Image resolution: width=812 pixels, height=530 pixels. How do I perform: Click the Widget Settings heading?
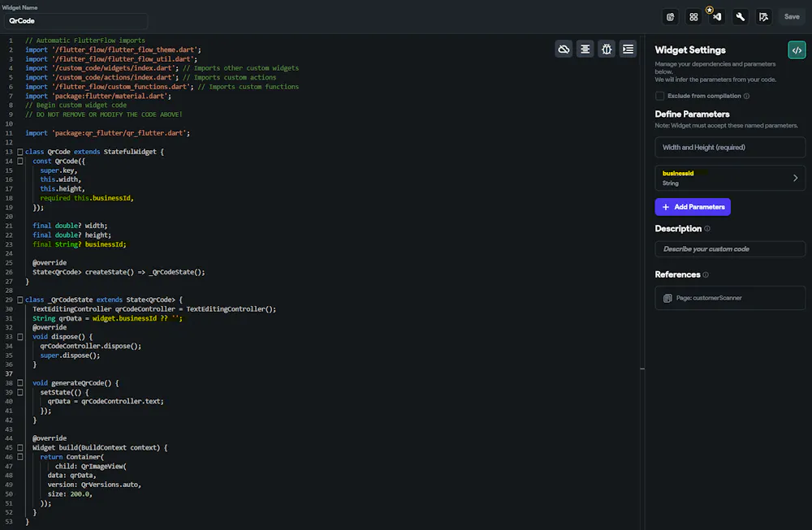689,50
